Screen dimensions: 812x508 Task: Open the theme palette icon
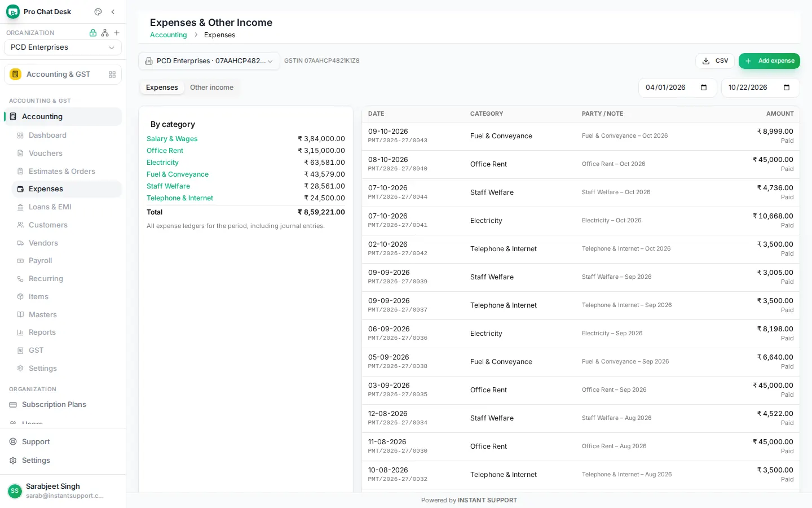98,12
